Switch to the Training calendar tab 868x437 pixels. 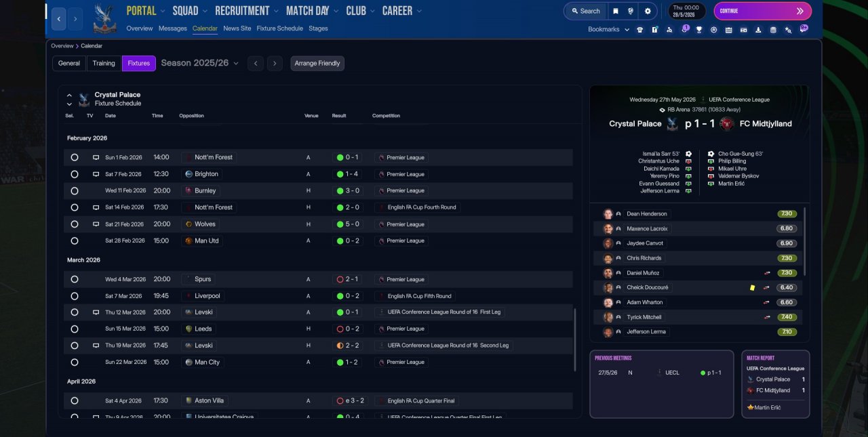(x=104, y=63)
